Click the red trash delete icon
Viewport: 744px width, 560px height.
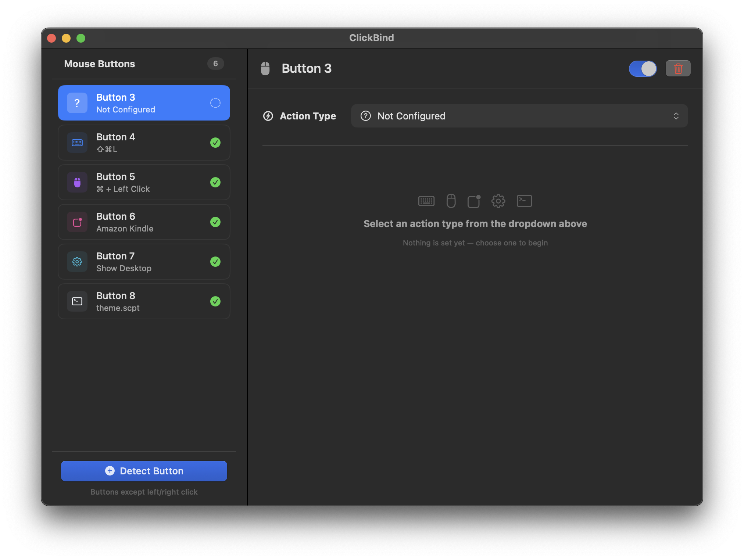[x=678, y=69]
